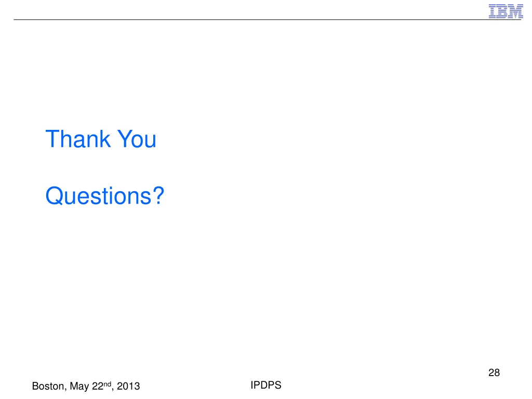Click the word "Thank" in the heading
The image size is (532, 399).
[x=78, y=139]
